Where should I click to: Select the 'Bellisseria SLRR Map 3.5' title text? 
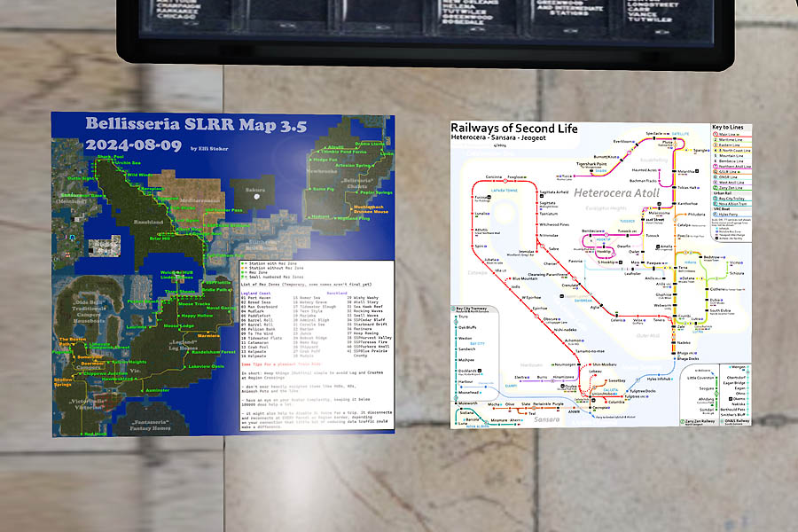(x=196, y=125)
